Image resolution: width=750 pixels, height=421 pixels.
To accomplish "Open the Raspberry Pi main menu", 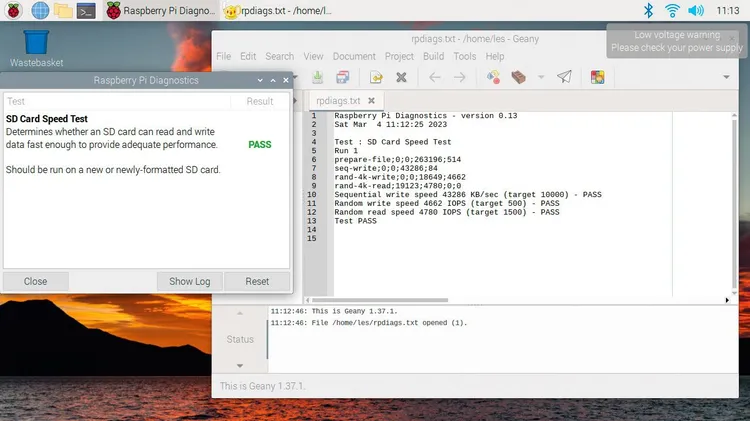I will tap(13, 10).
